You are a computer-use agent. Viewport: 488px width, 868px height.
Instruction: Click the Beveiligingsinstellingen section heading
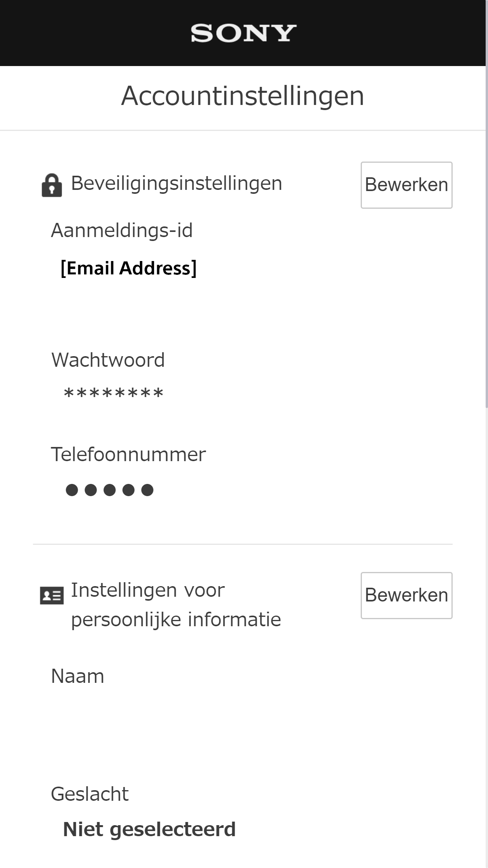coord(176,183)
